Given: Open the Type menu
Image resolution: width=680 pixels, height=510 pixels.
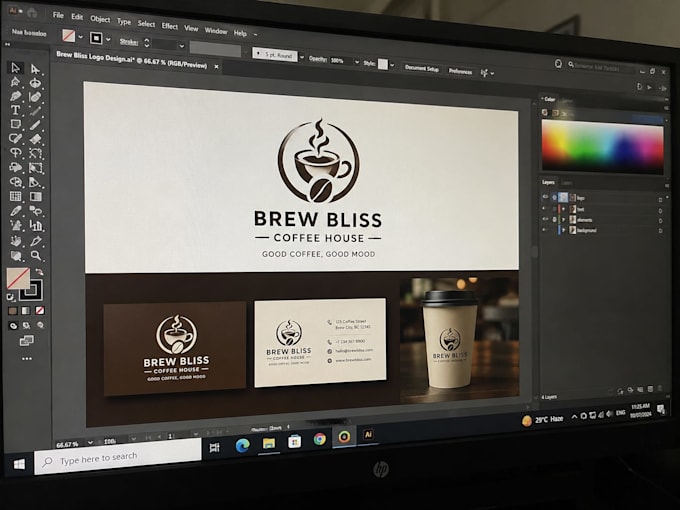Looking at the screenshot, I should pos(124,21).
